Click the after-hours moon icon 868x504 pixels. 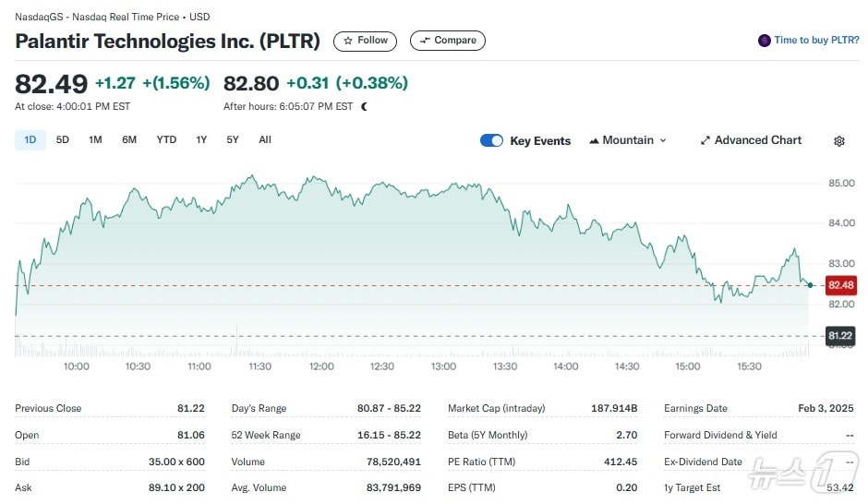[364, 107]
